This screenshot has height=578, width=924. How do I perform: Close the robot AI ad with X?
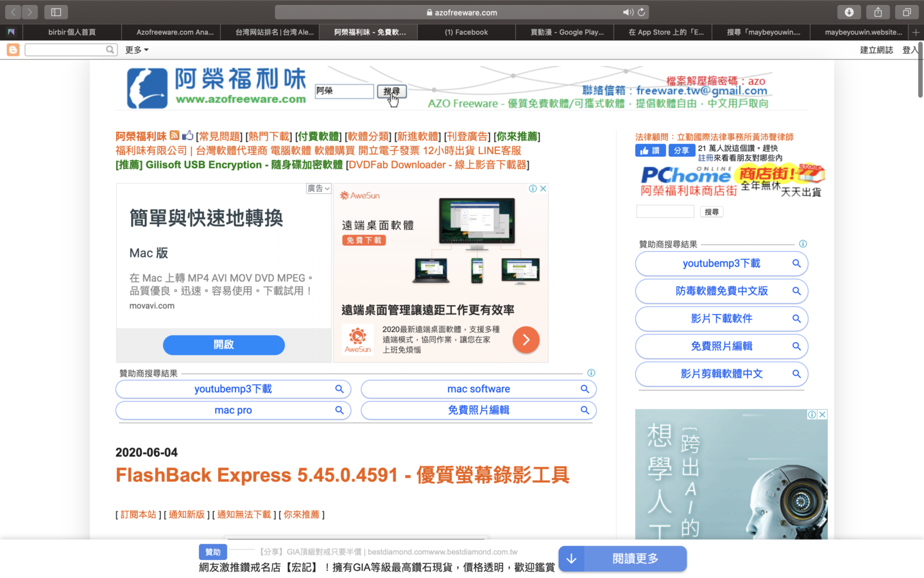coord(822,414)
